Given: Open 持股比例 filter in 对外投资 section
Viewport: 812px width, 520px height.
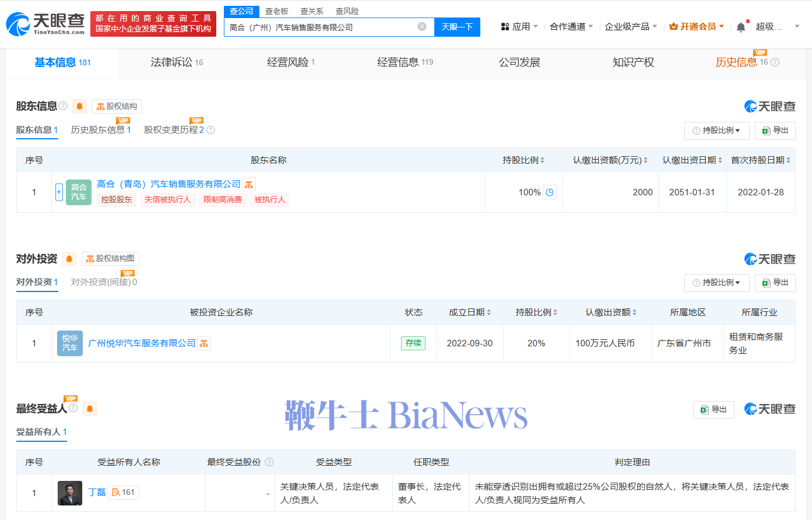Looking at the screenshot, I should [x=717, y=283].
